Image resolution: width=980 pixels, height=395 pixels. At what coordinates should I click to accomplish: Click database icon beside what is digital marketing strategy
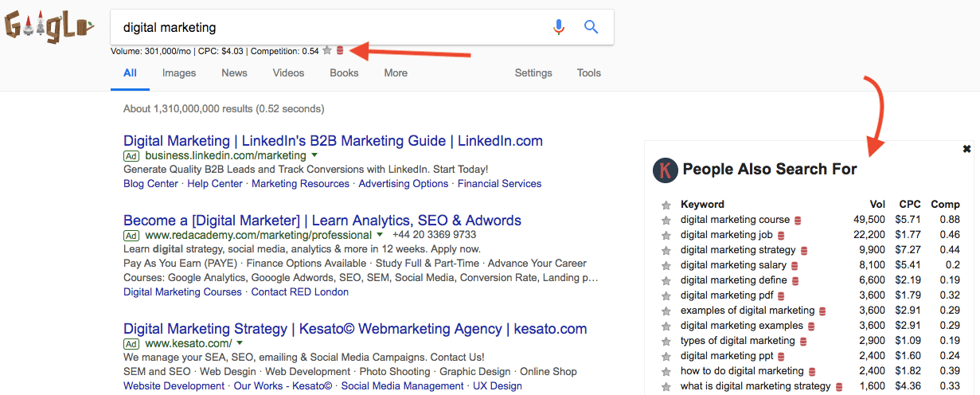pyautogui.click(x=839, y=386)
